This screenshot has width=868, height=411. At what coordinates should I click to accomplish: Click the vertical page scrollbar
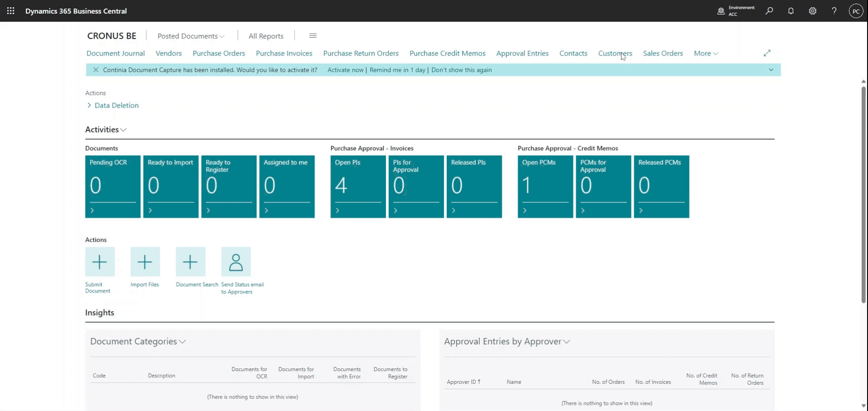pyautogui.click(x=863, y=195)
